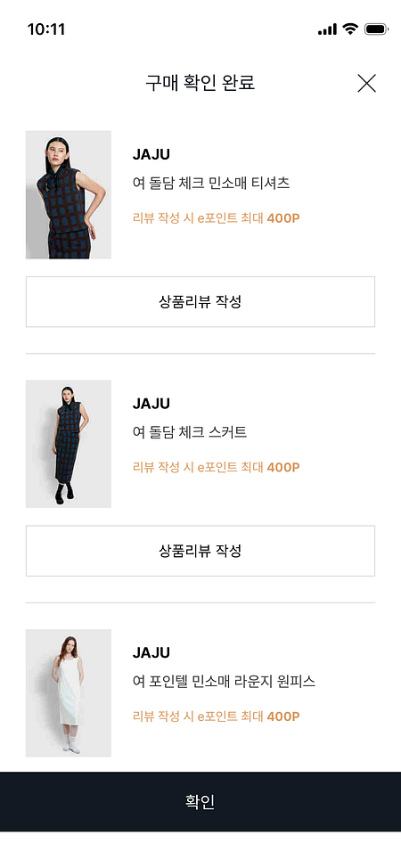Write a review for the sleeveless t-shirt

pyautogui.click(x=200, y=302)
